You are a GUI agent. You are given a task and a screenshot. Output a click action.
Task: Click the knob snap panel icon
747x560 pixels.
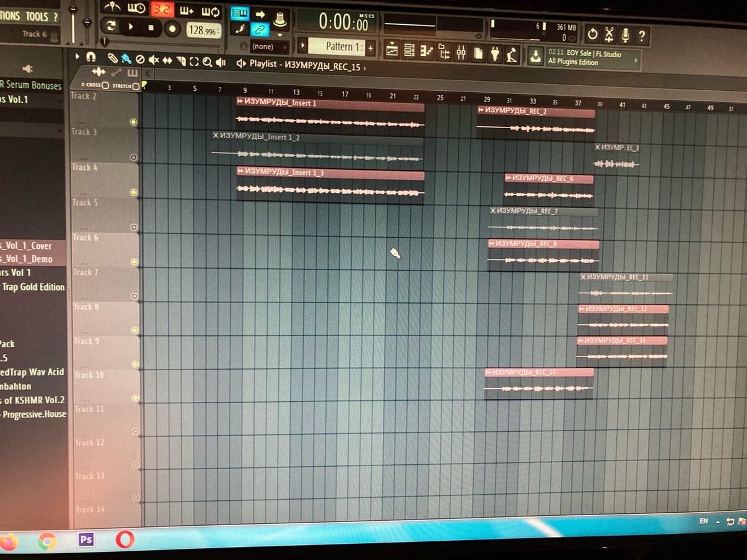pyautogui.click(x=280, y=19)
